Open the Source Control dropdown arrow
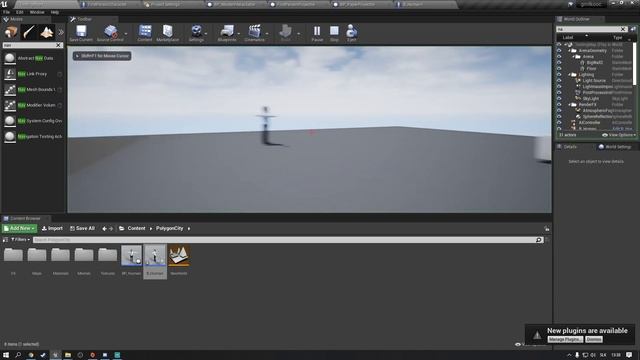640x360 pixels. tap(126, 34)
